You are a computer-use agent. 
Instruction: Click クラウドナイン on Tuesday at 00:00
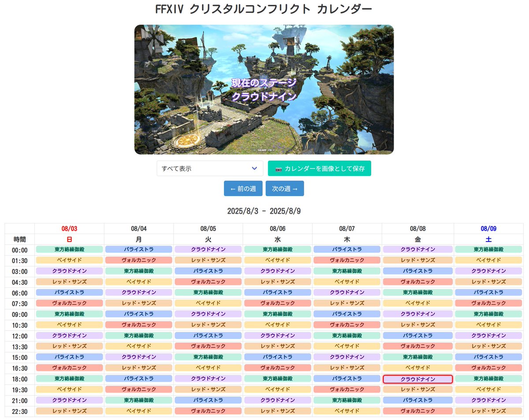pyautogui.click(x=208, y=249)
